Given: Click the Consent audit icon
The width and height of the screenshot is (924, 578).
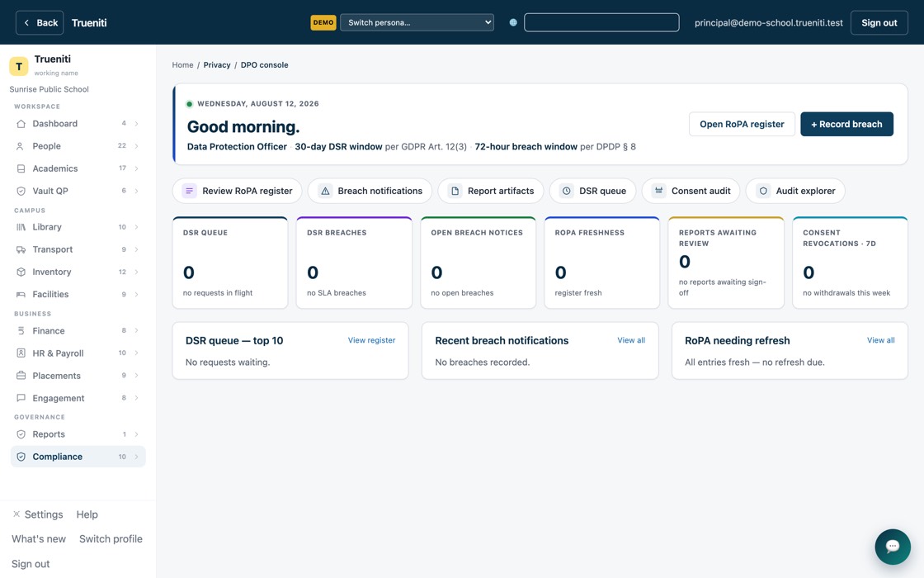Looking at the screenshot, I should 659,191.
